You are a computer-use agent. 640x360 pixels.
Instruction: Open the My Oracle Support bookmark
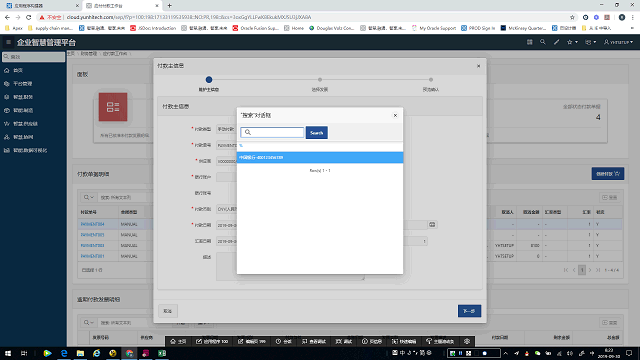point(433,28)
